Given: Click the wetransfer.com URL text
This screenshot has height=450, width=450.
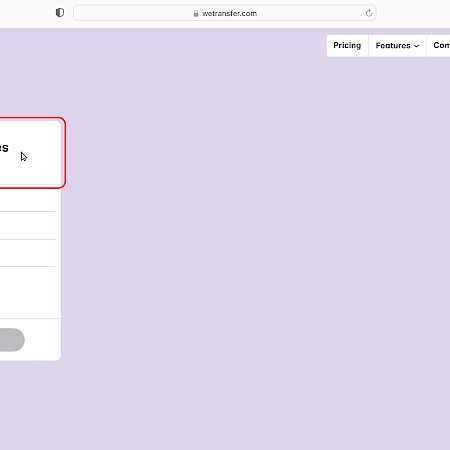Looking at the screenshot, I should tap(229, 13).
